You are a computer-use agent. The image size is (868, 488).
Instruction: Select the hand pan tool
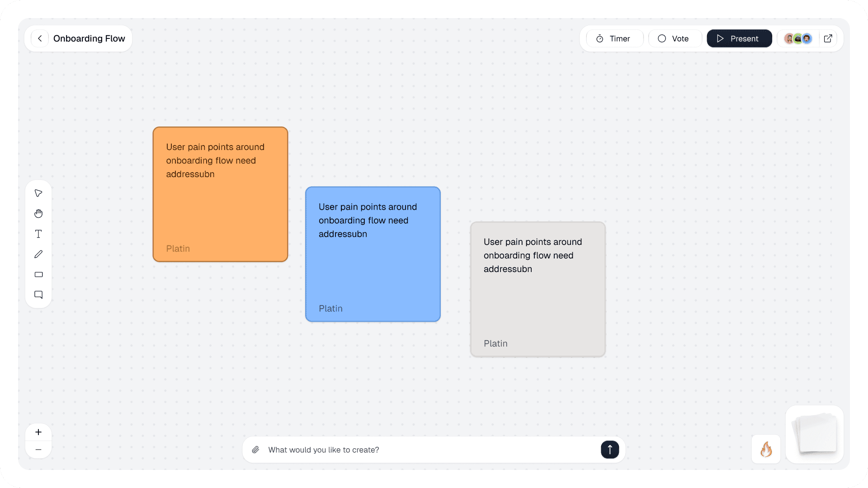pyautogui.click(x=38, y=214)
